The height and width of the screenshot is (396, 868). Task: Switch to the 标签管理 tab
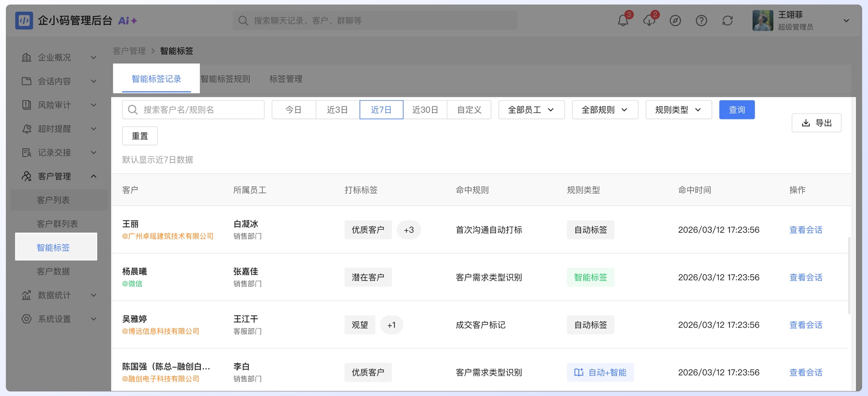pos(286,79)
